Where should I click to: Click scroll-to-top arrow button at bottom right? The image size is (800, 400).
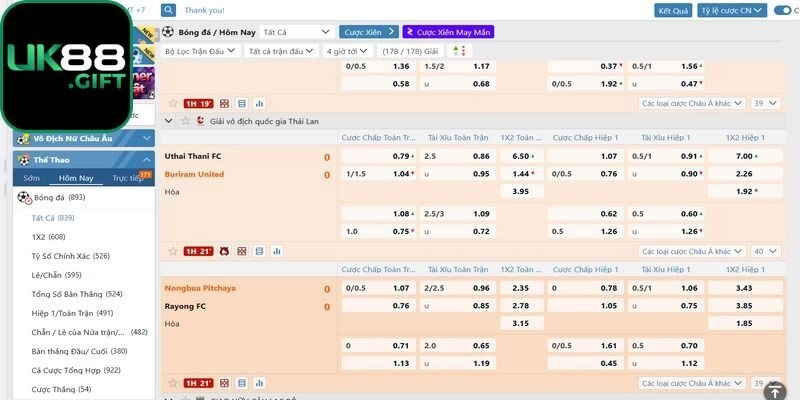pyautogui.click(x=775, y=390)
